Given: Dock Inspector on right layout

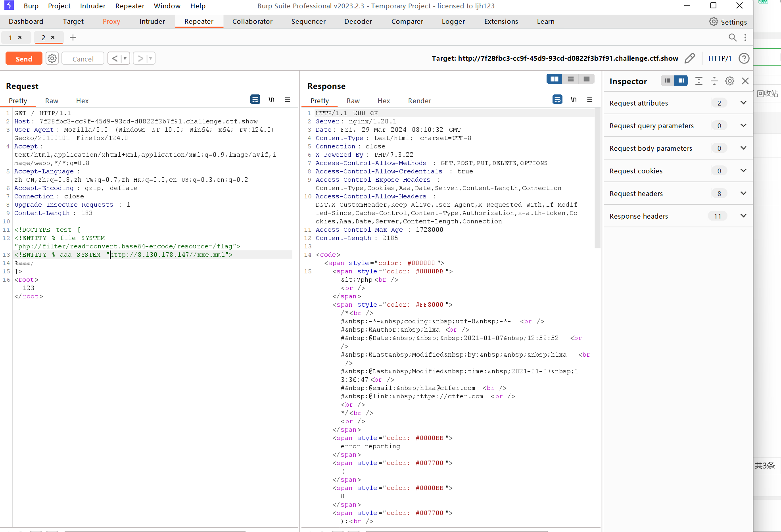Looking at the screenshot, I should click(681, 81).
